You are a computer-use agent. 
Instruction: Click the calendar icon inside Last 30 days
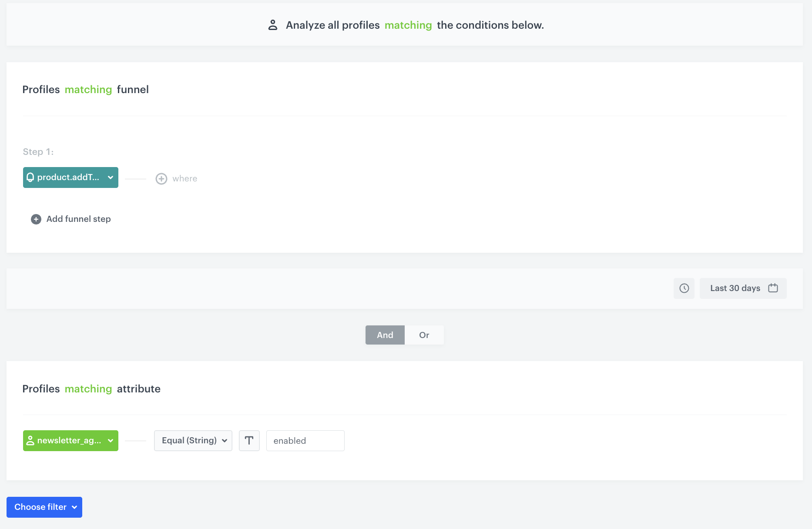773,288
